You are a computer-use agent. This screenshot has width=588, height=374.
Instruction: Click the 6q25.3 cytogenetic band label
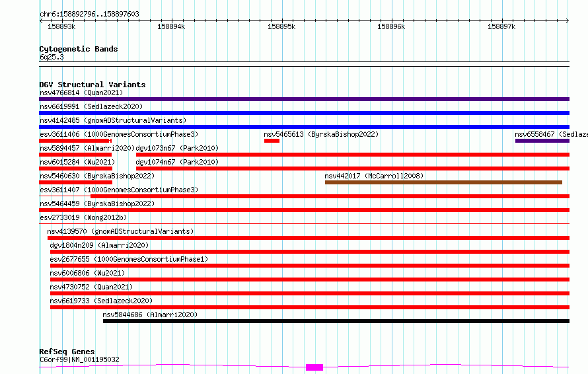coord(52,57)
